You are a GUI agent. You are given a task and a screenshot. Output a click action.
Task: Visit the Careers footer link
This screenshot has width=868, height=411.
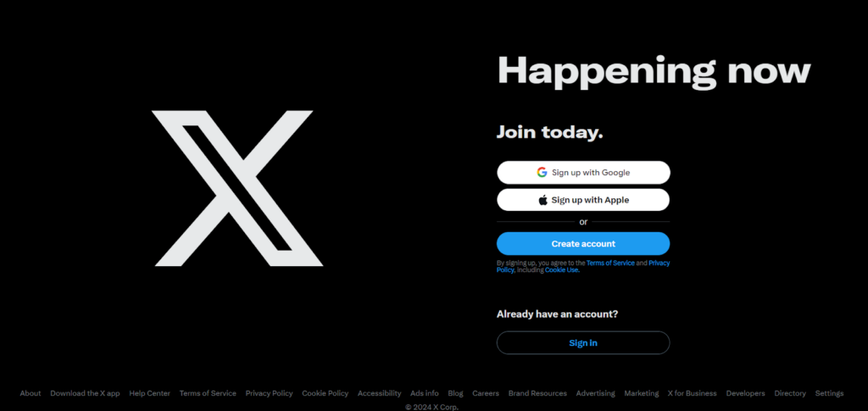click(x=486, y=393)
